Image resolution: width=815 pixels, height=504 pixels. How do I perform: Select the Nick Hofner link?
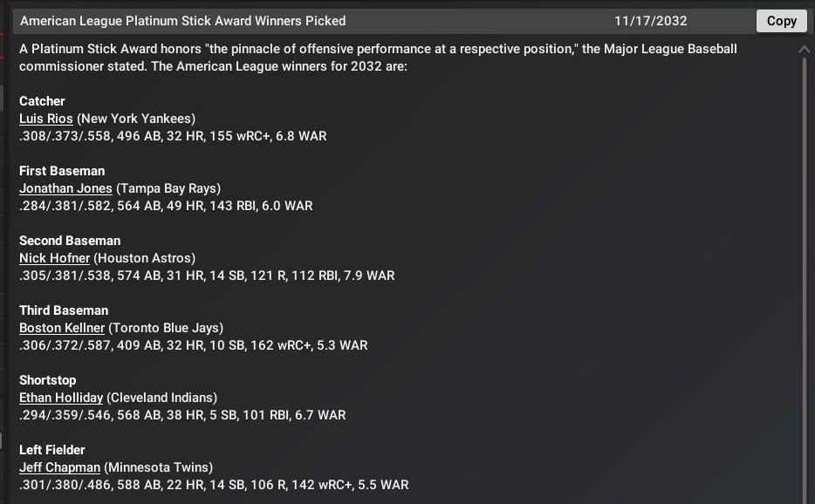(x=54, y=258)
